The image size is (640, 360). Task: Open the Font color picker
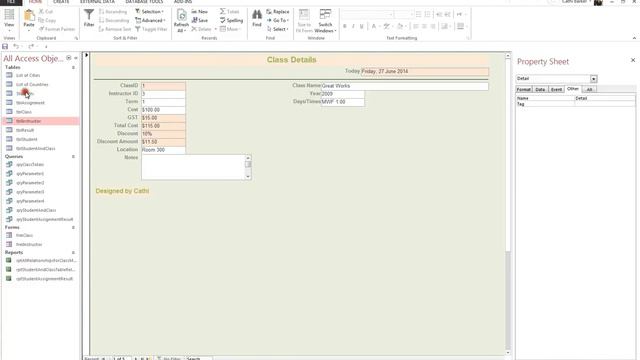point(375,26)
